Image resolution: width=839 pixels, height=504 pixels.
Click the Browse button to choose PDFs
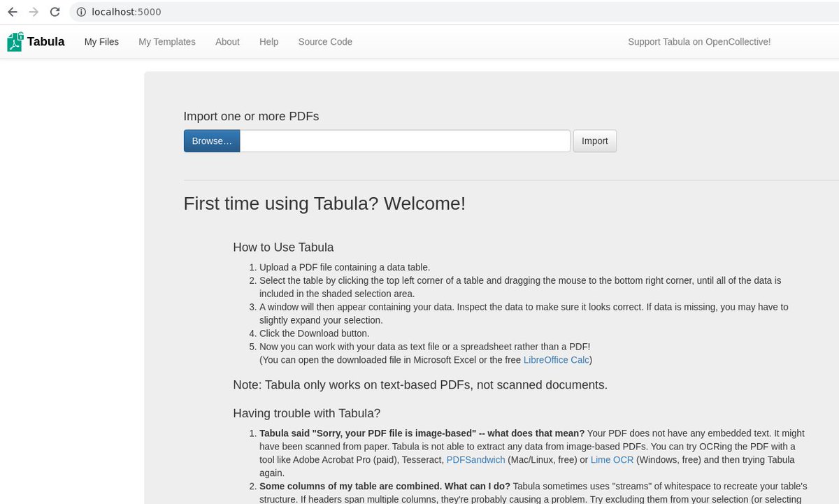(211, 141)
